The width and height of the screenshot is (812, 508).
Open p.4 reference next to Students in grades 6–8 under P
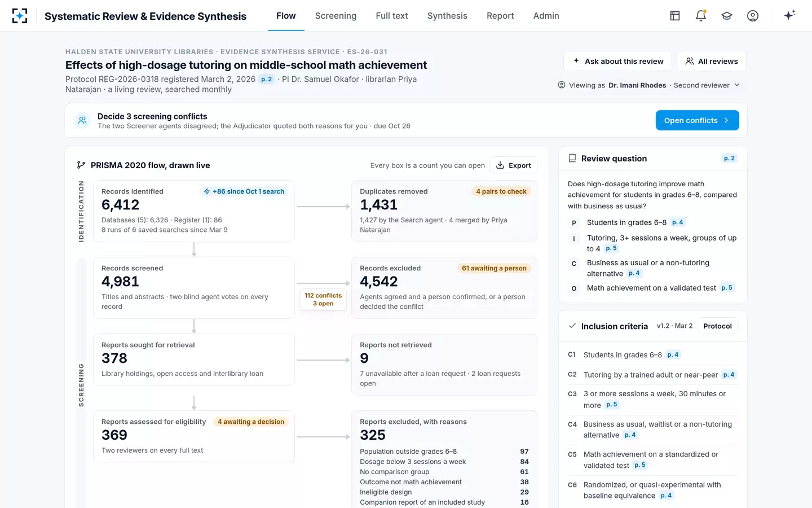[x=677, y=222]
